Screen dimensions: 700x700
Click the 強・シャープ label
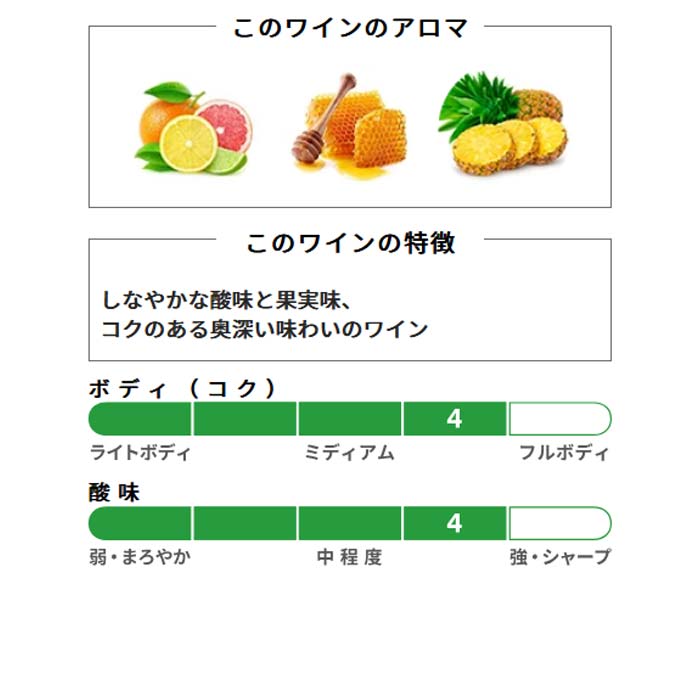tap(559, 557)
